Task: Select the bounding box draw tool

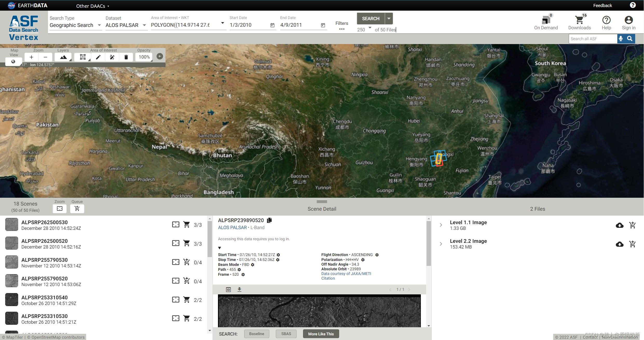Action: click(x=83, y=57)
